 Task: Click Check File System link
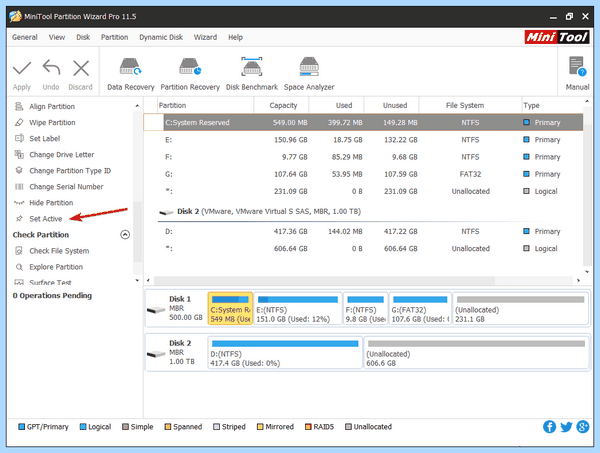click(x=59, y=251)
